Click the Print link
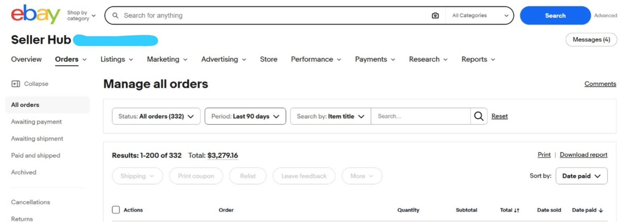Image resolution: width=644 pixels, height=222 pixels. tap(544, 155)
